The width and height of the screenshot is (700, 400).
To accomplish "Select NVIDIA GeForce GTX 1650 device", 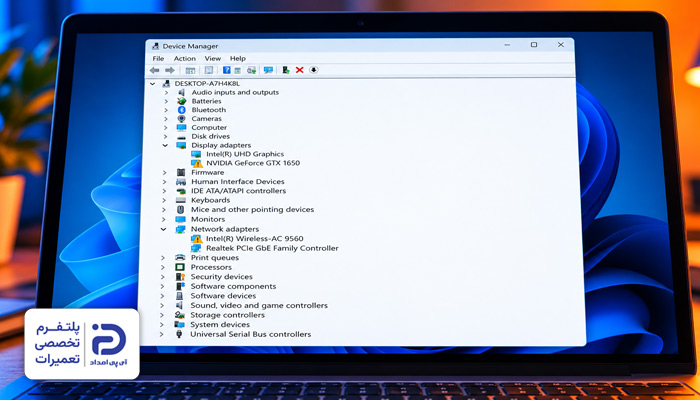I will pyautogui.click(x=253, y=163).
